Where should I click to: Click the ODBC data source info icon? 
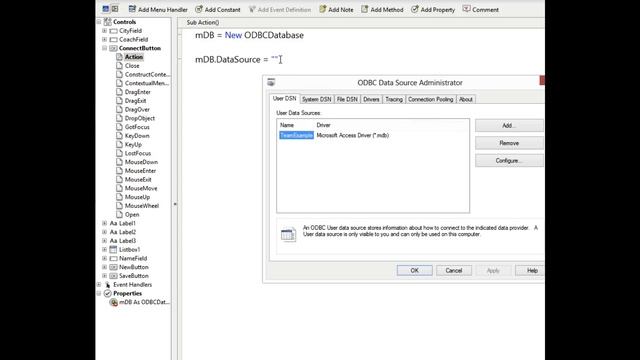pos(288,235)
